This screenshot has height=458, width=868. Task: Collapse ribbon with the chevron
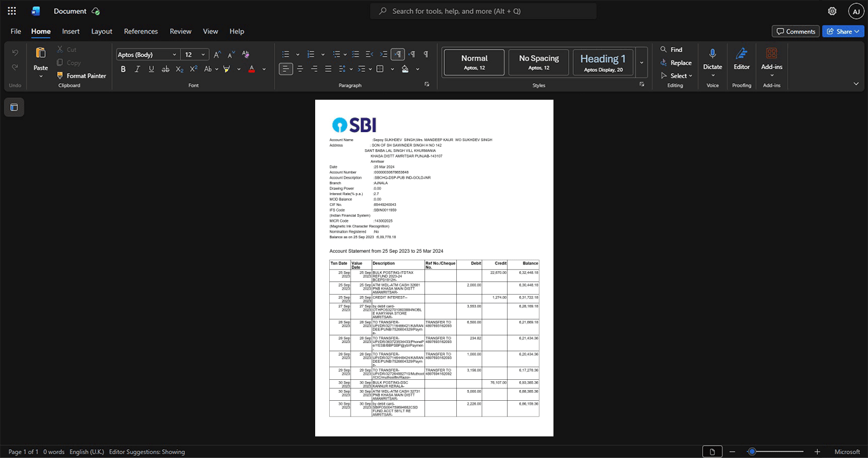(856, 84)
